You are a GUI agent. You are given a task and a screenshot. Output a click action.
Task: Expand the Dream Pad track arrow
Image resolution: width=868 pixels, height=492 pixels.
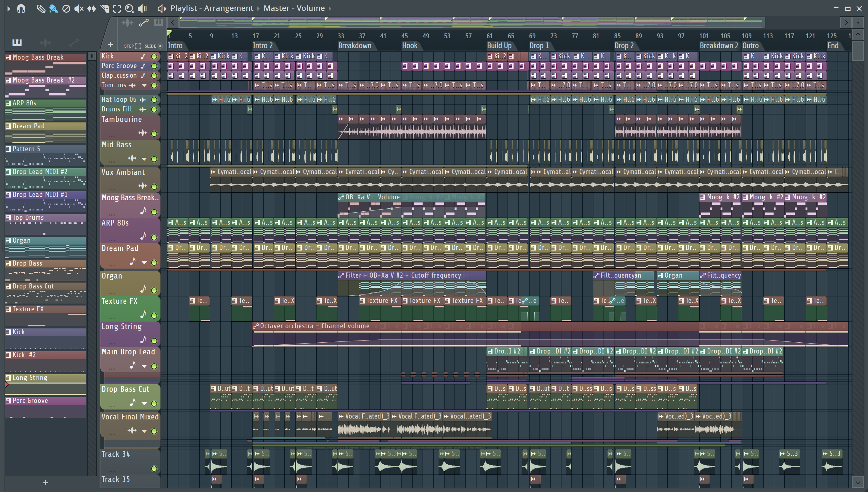pyautogui.click(x=144, y=263)
